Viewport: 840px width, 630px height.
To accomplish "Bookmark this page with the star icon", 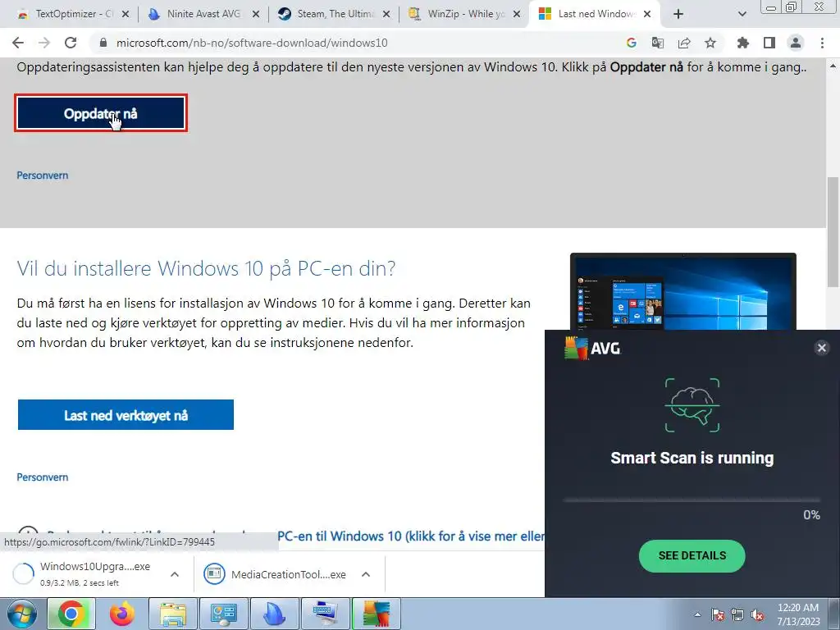I will point(710,43).
